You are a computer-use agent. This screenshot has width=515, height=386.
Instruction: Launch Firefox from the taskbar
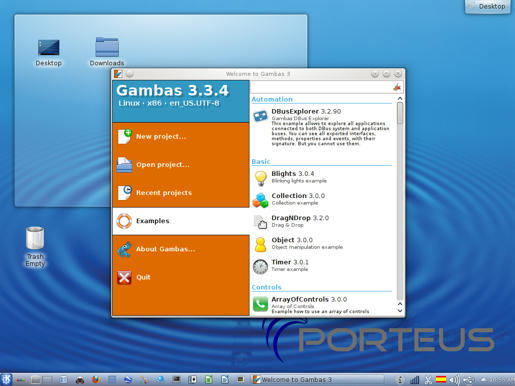[96, 379]
